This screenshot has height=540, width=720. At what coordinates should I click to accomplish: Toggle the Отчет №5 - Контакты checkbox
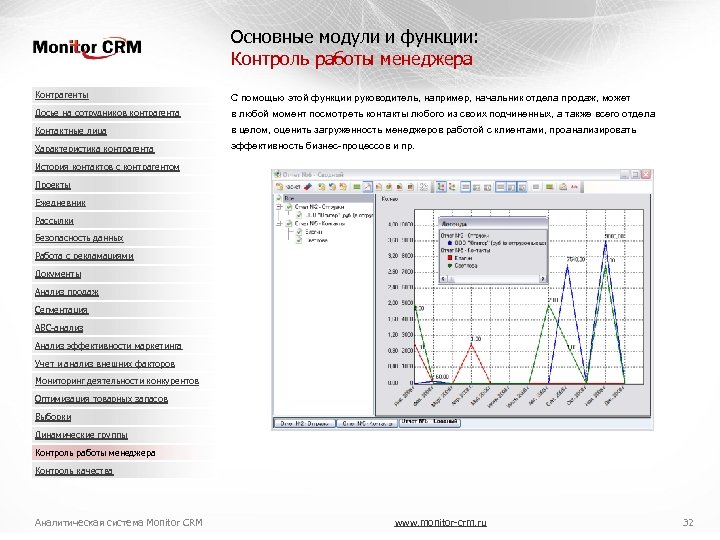pyautogui.click(x=289, y=224)
